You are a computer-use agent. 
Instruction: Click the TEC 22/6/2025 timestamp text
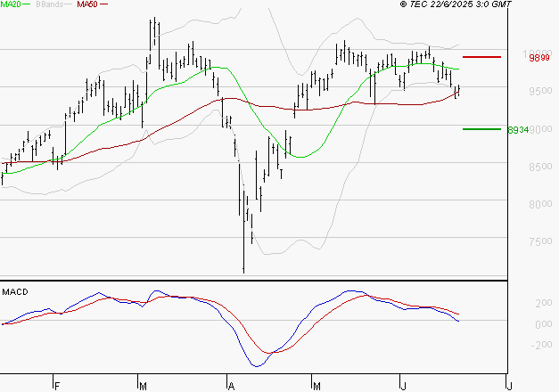pyautogui.click(x=456, y=4)
